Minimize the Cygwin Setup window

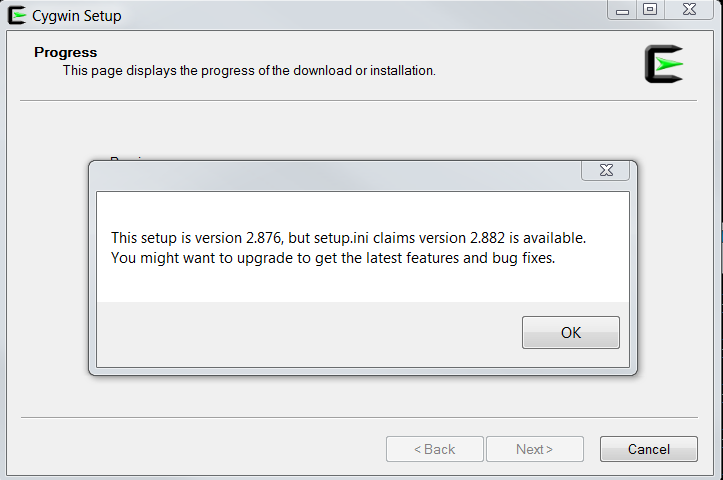(622, 10)
